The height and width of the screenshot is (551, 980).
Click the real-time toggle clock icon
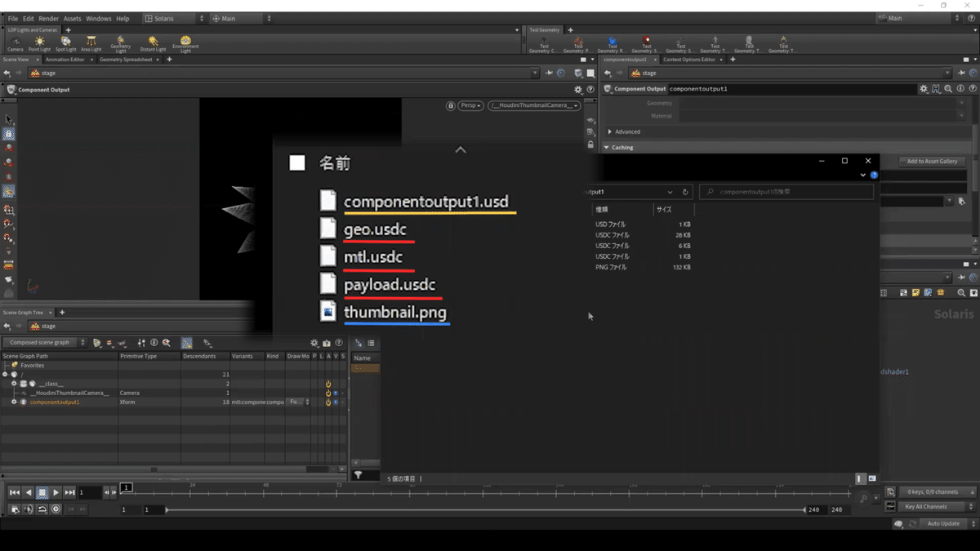click(56, 509)
